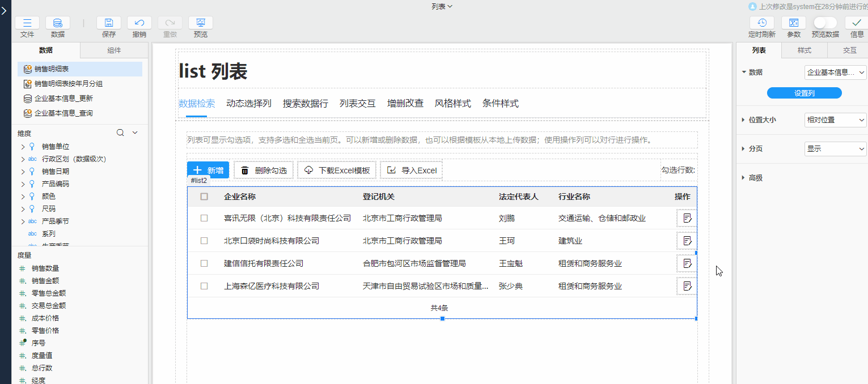868x384 pixels.
Task: Toggle the preview data switch
Action: [x=825, y=23]
